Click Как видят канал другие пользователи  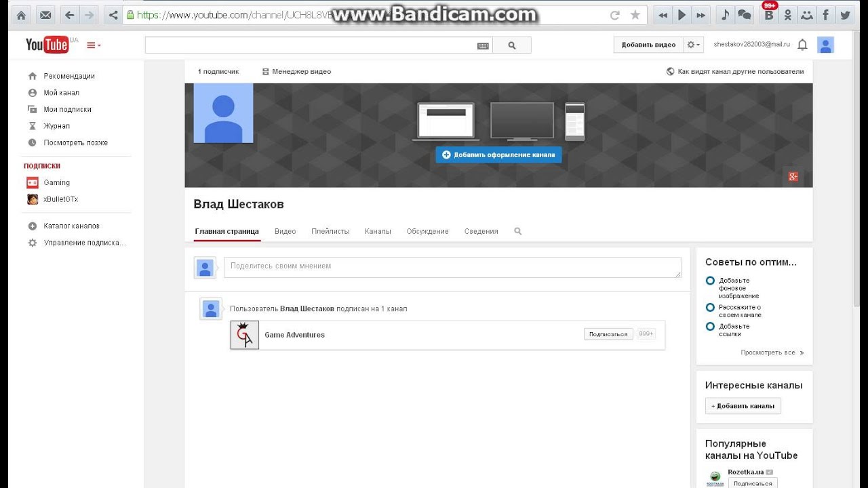coord(735,71)
